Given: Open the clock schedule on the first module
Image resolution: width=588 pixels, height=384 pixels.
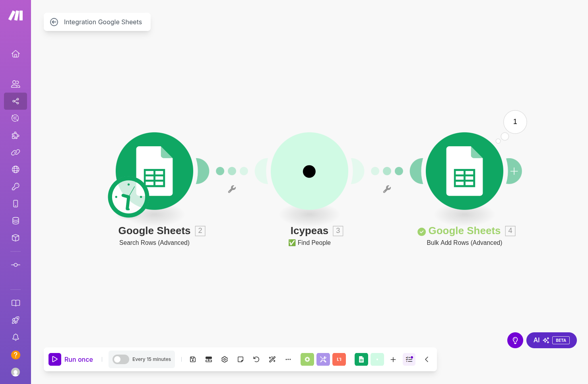Looking at the screenshot, I should tap(128, 197).
